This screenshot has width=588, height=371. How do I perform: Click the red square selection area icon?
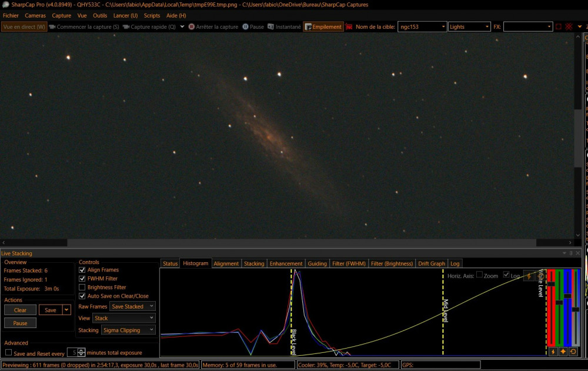tap(559, 26)
